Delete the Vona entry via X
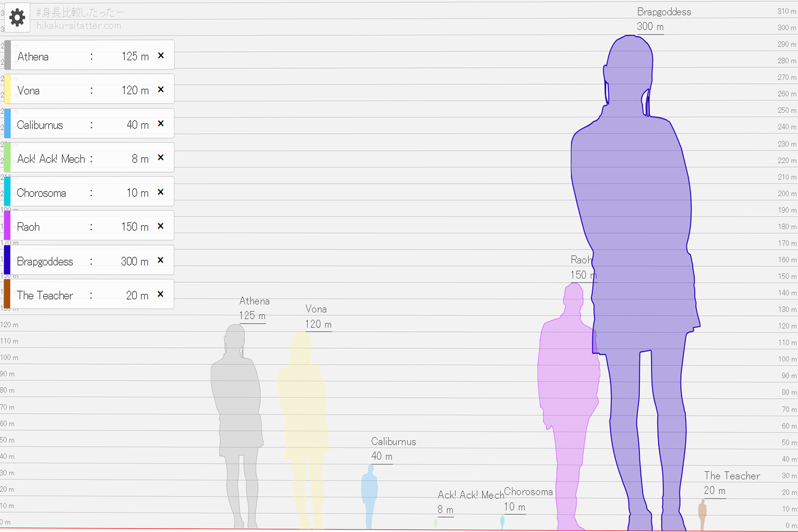The height and width of the screenshot is (532, 798). click(161, 89)
